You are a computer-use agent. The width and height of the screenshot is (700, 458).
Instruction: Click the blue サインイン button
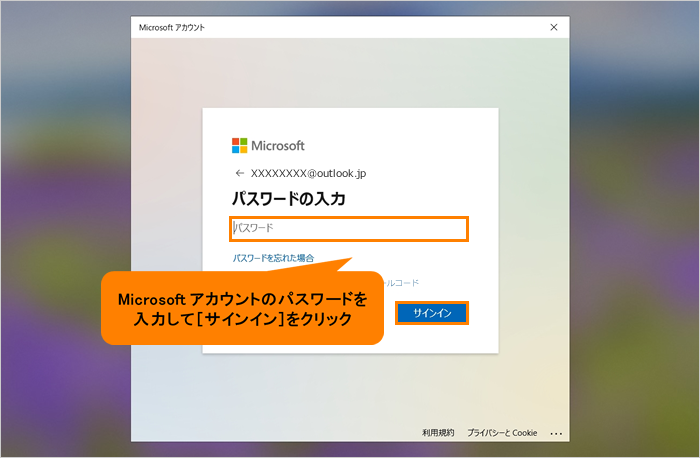tap(432, 313)
